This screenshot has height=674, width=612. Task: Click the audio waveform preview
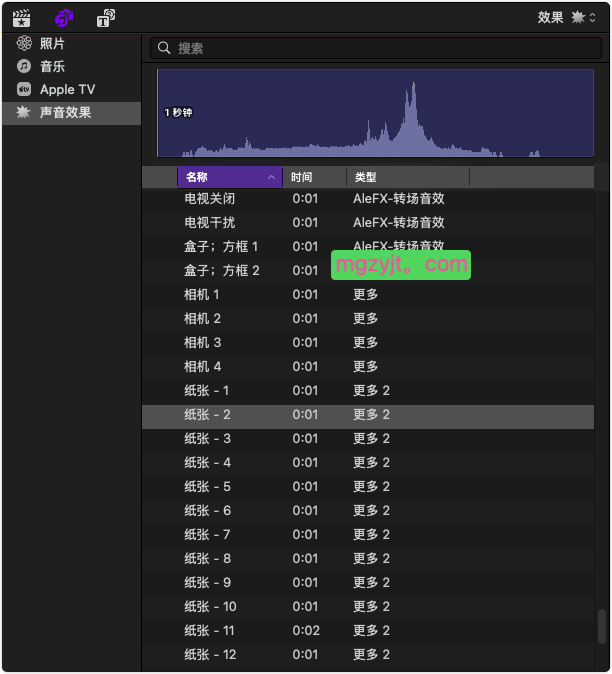375,113
